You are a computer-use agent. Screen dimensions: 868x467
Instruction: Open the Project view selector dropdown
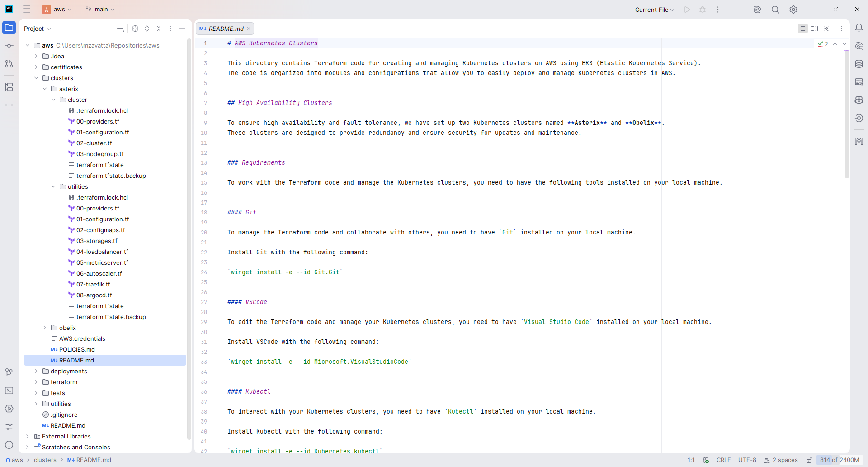click(x=38, y=29)
